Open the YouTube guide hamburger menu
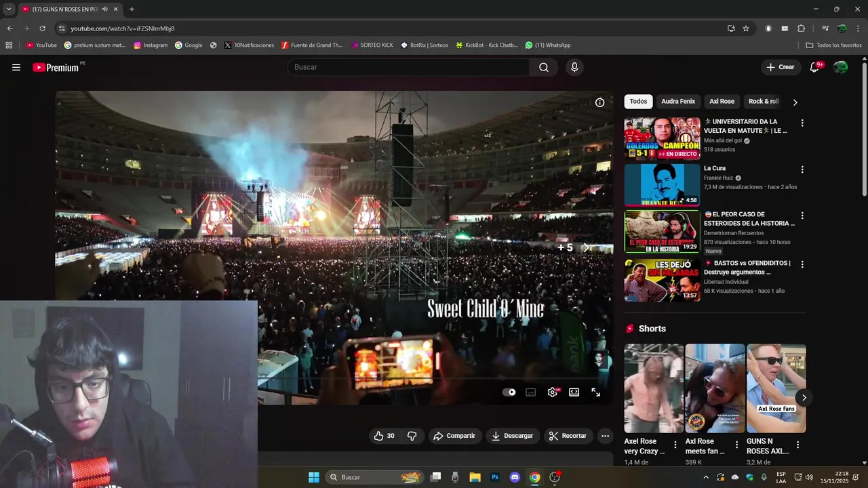Image resolution: width=868 pixels, height=488 pixels. [x=16, y=67]
